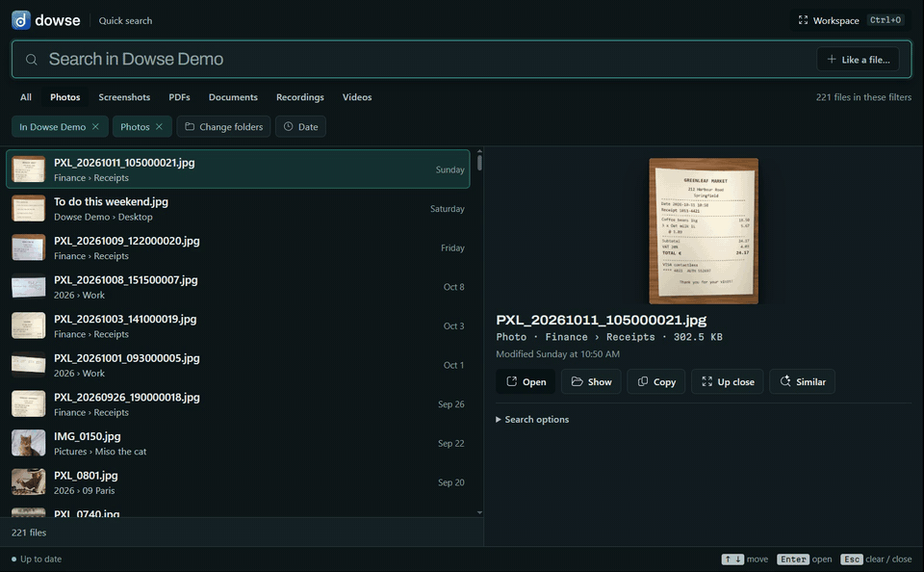
Task: Click the Similar sparkle icon
Action: [x=785, y=381]
